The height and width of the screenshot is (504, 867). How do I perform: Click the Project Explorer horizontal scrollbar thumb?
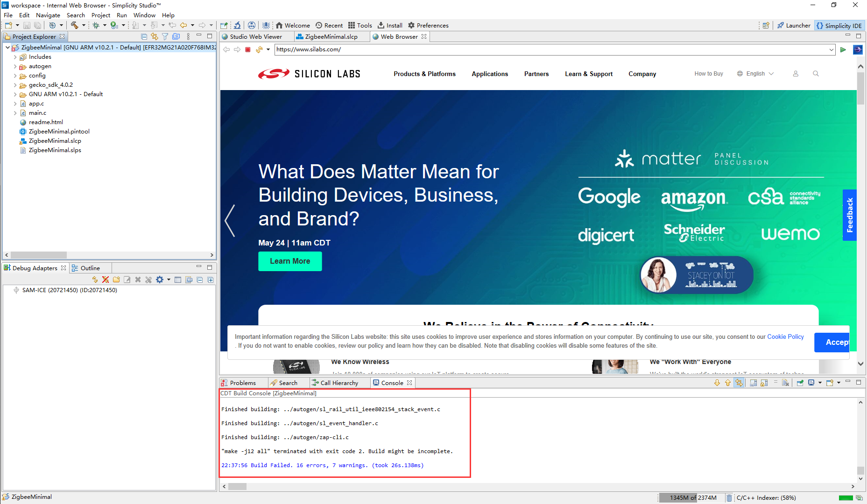click(39, 255)
